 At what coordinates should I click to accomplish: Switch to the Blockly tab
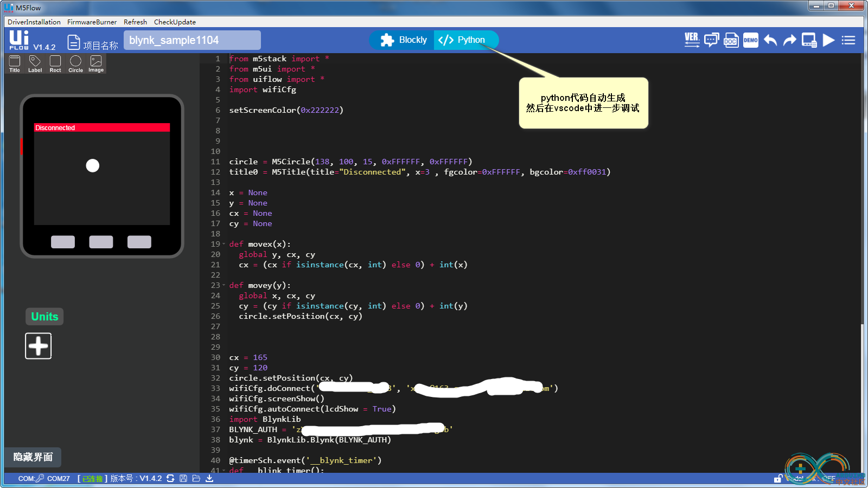[x=404, y=40]
